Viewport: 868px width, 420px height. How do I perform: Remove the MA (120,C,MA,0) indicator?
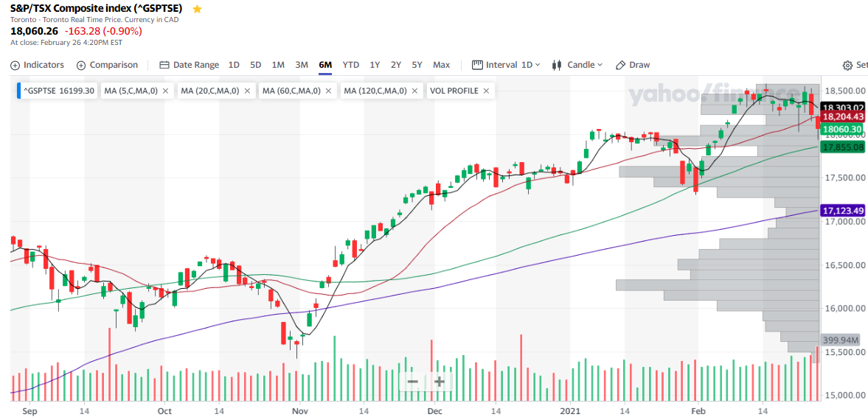(x=414, y=91)
